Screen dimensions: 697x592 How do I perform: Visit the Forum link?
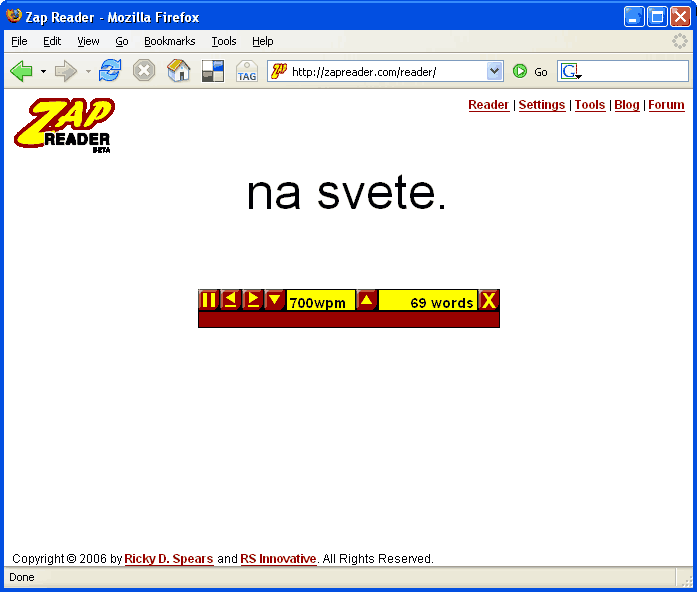tap(666, 105)
